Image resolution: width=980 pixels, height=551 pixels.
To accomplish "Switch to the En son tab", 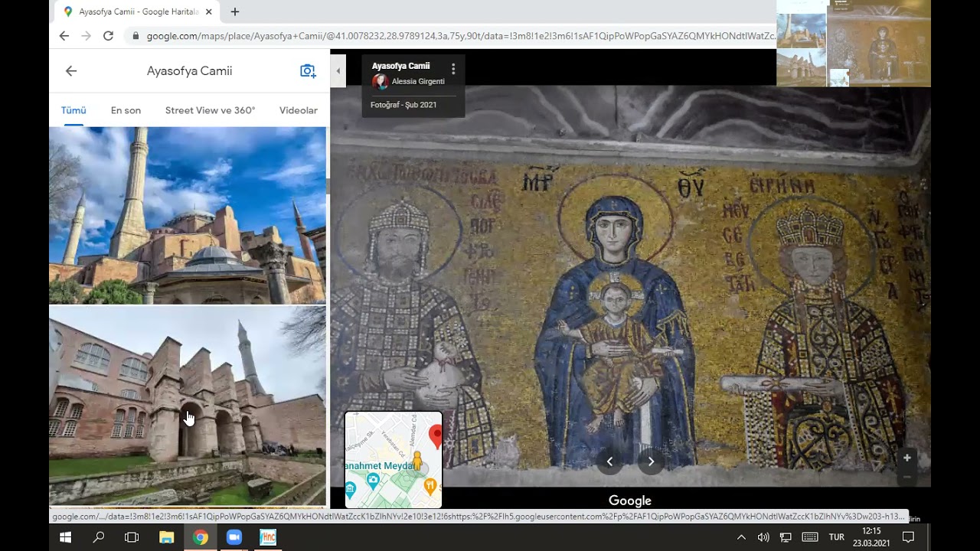I will tap(126, 110).
